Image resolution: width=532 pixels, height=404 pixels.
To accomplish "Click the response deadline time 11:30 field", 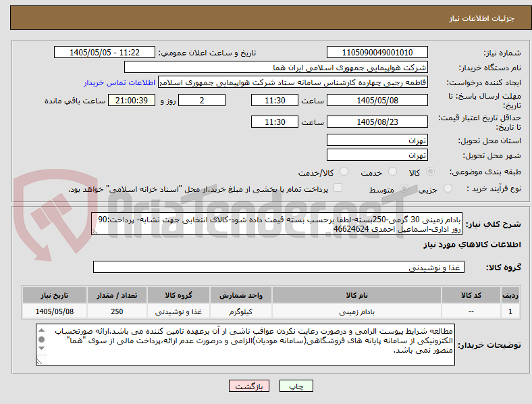I will tap(275, 101).
